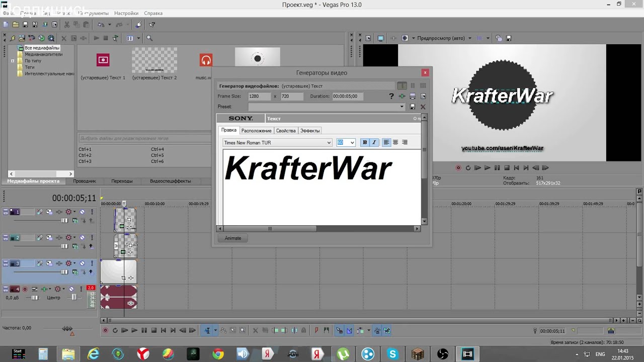Open Google Chrome from the taskbar
Viewport: 644px width, 362px height.
218,354
